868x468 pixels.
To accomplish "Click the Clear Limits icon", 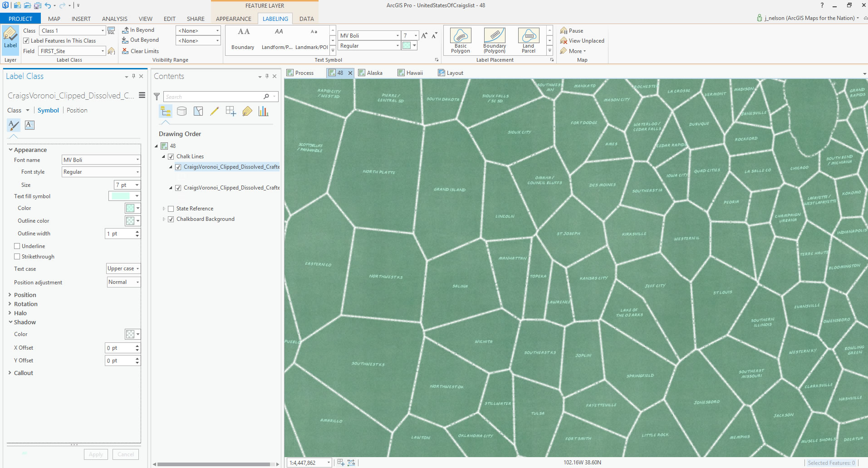I will tap(126, 51).
